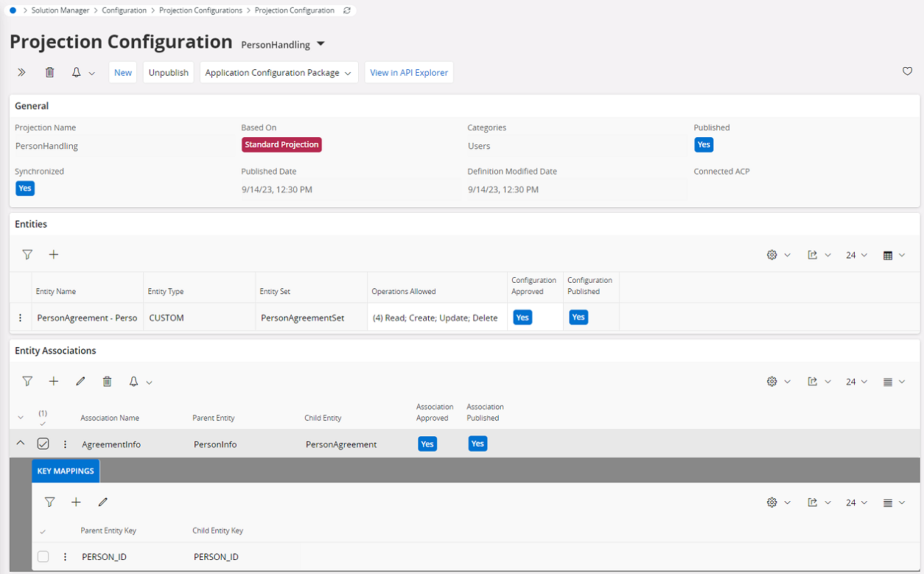
Task: Open the PersonHandling record selector dropdown
Action: click(x=321, y=44)
